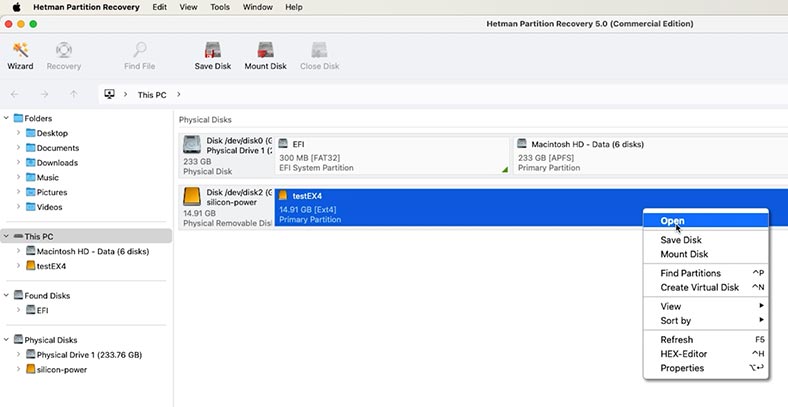Go back with the left arrow
The width and height of the screenshot is (788, 407).
point(15,94)
